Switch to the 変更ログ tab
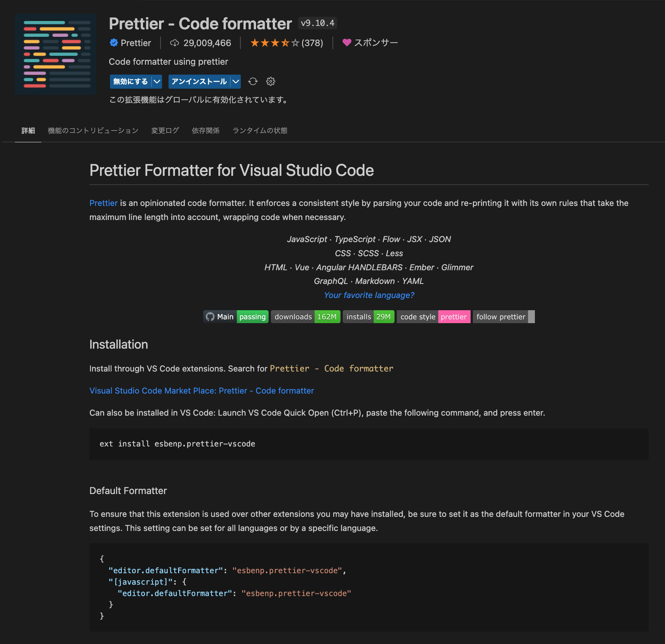Viewport: 665px width, 644px height. (165, 131)
